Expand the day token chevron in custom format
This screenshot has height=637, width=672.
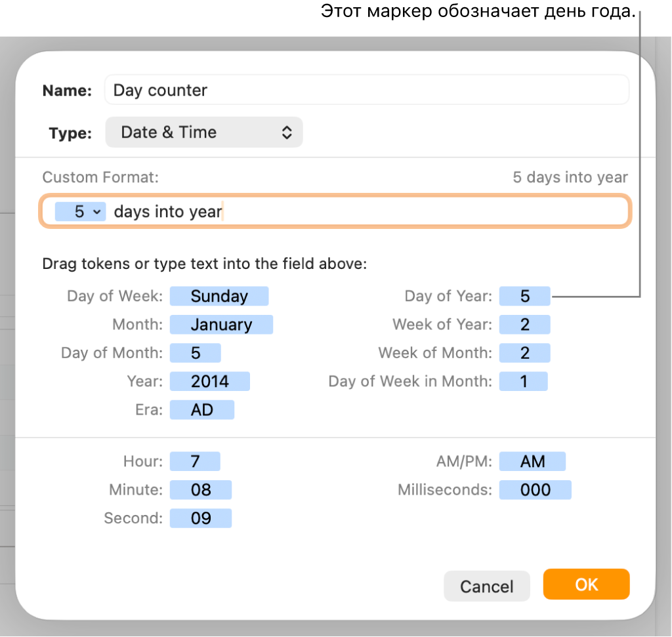tap(97, 212)
